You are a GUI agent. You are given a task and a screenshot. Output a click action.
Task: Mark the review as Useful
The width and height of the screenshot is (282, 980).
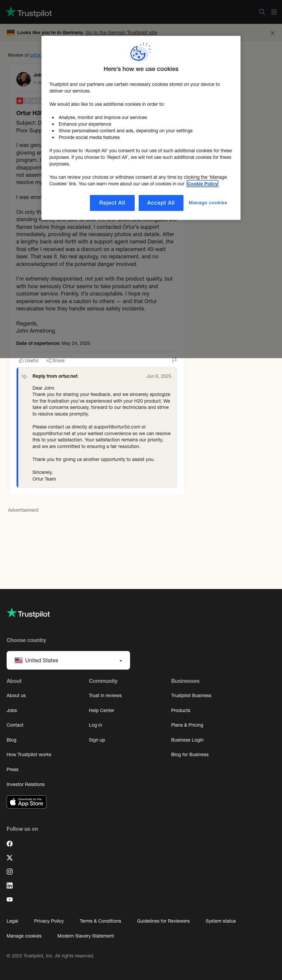click(29, 360)
